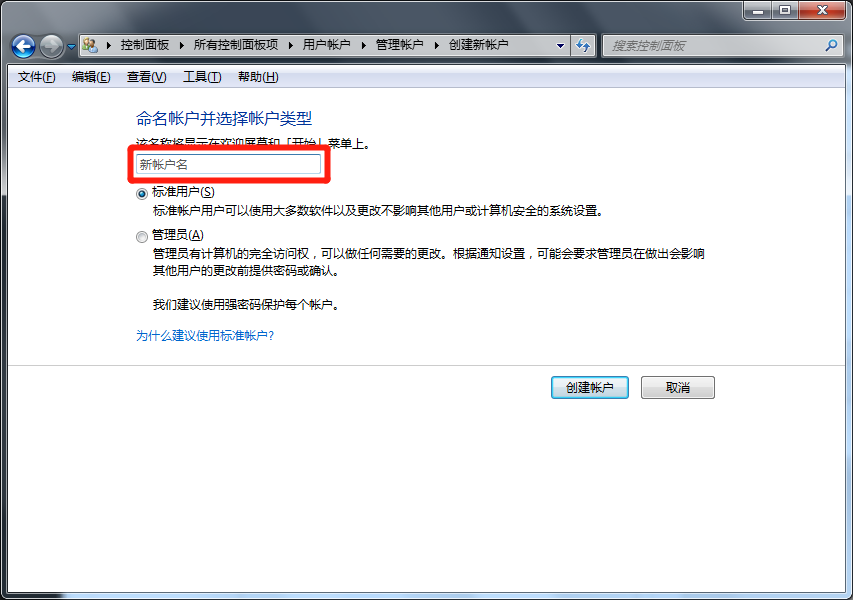Viewport: 853px width, 600px height.
Task: Go to 管理帐户 breadcrumb in address bar
Action: (400, 45)
